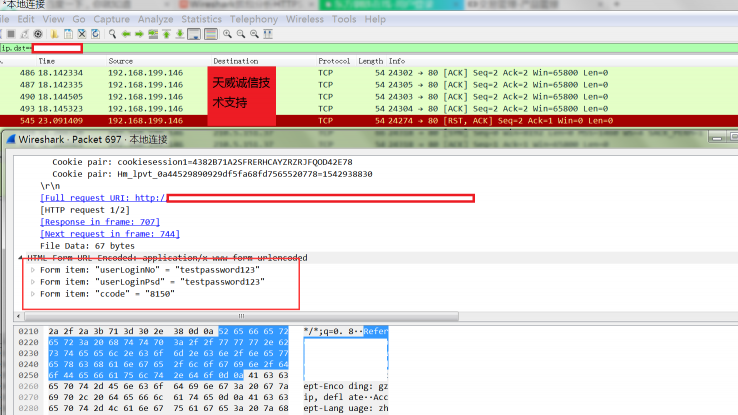The height and width of the screenshot is (415, 738).
Task: Expand the userLoginNo form item
Action: click(x=32, y=270)
